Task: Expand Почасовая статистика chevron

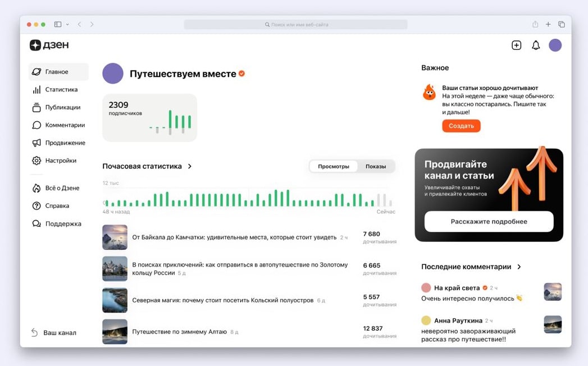Action: tap(190, 166)
